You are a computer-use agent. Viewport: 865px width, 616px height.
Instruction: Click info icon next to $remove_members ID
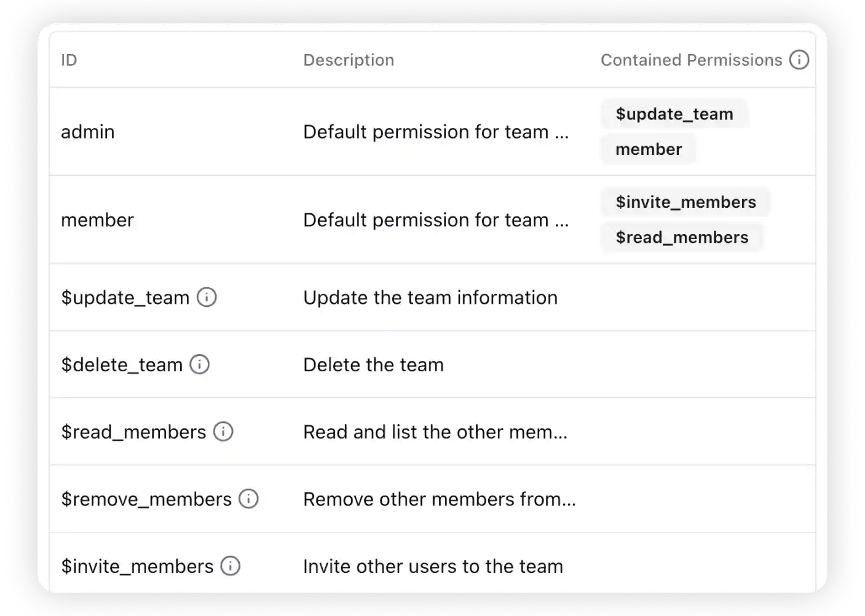(248, 499)
